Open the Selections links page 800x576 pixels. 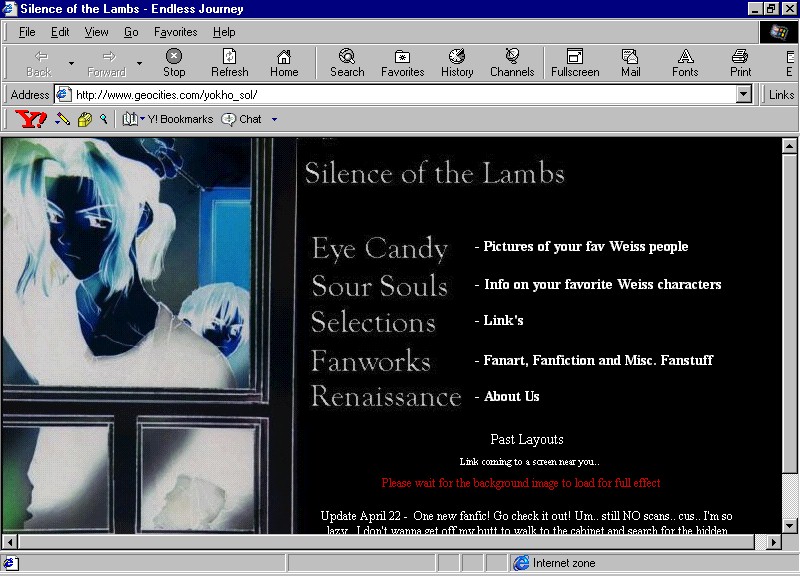click(373, 322)
